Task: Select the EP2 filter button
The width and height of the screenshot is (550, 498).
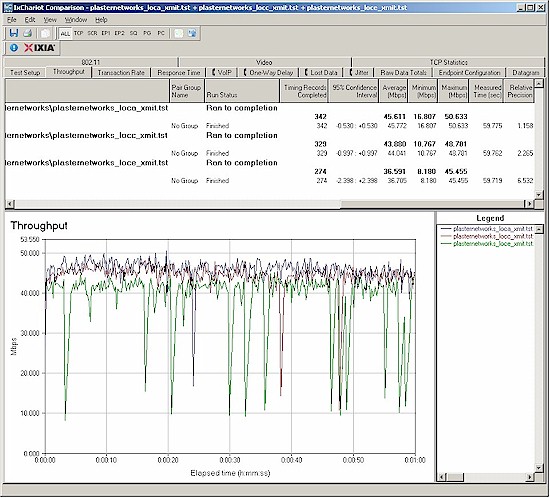Action: click(119, 33)
